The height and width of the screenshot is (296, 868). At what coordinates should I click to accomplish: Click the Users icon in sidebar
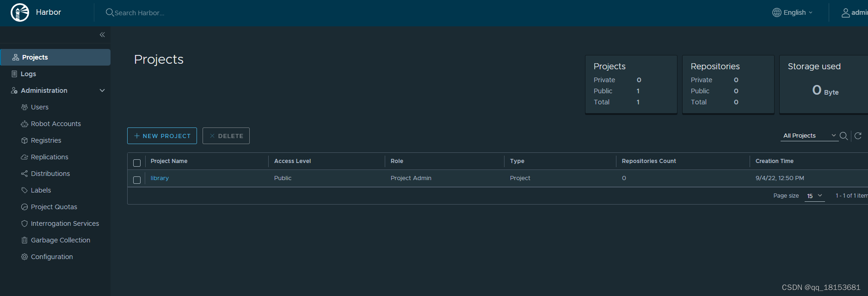click(x=25, y=107)
